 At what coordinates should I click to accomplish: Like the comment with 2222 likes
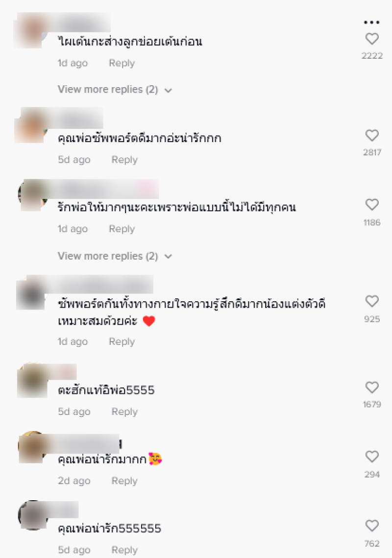click(x=372, y=38)
